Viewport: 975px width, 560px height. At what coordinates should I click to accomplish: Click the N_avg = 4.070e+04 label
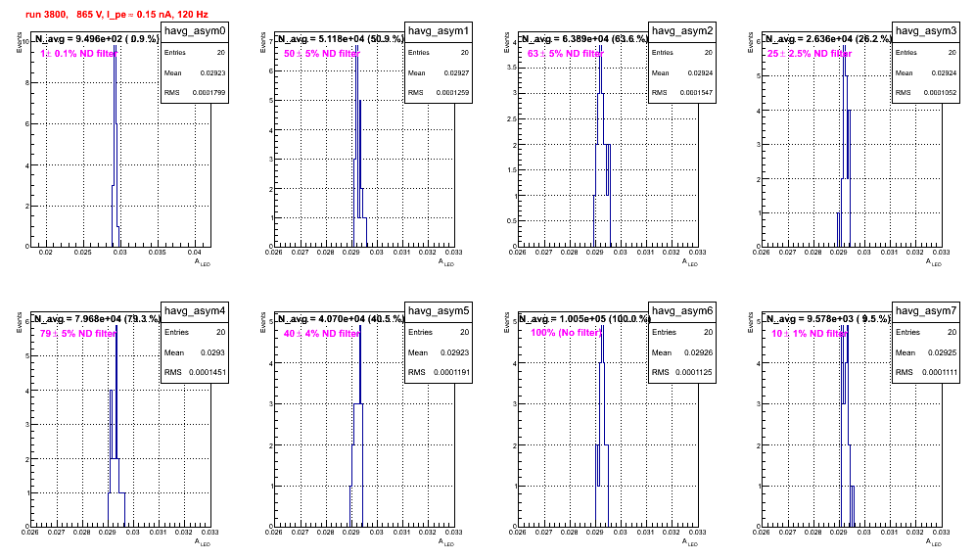point(341,318)
